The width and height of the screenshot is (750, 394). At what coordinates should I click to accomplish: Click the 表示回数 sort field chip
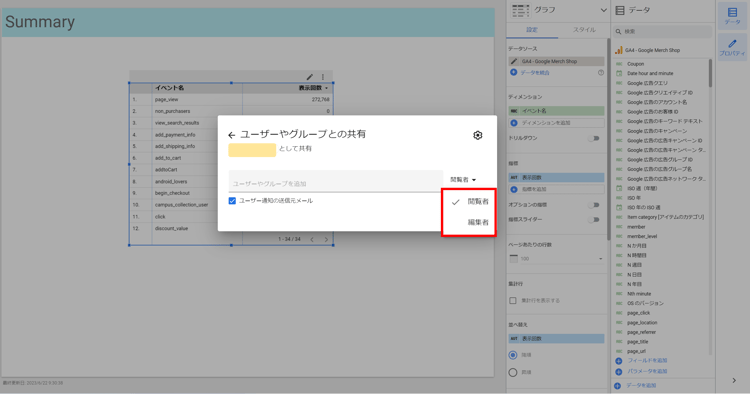pyautogui.click(x=556, y=339)
